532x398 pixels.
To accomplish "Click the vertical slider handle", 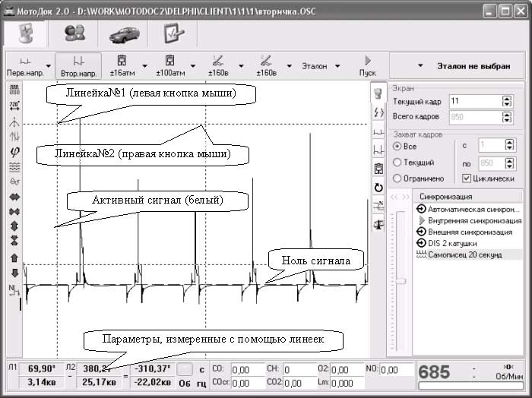I will [x=401, y=281].
